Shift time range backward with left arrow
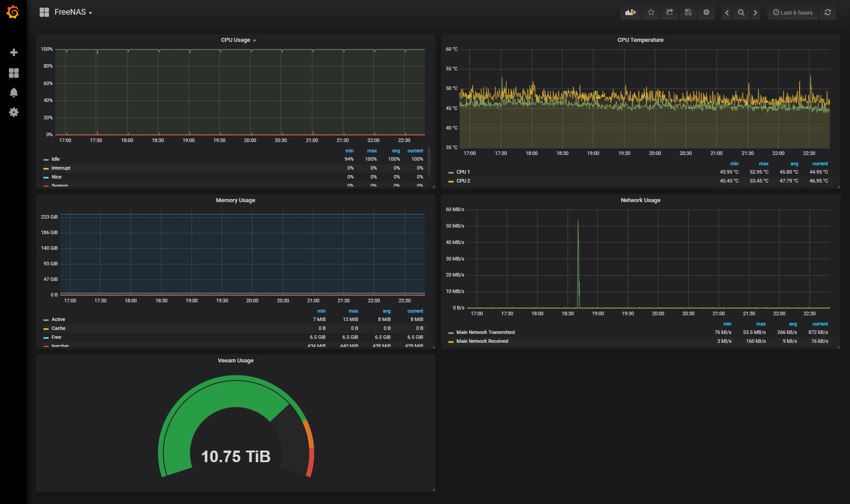The image size is (850, 504). click(727, 12)
